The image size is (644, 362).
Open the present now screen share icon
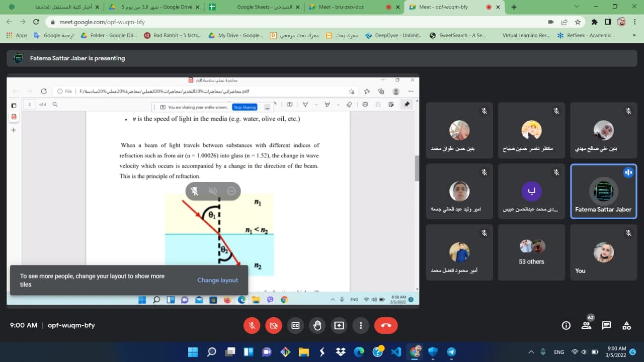(339, 325)
